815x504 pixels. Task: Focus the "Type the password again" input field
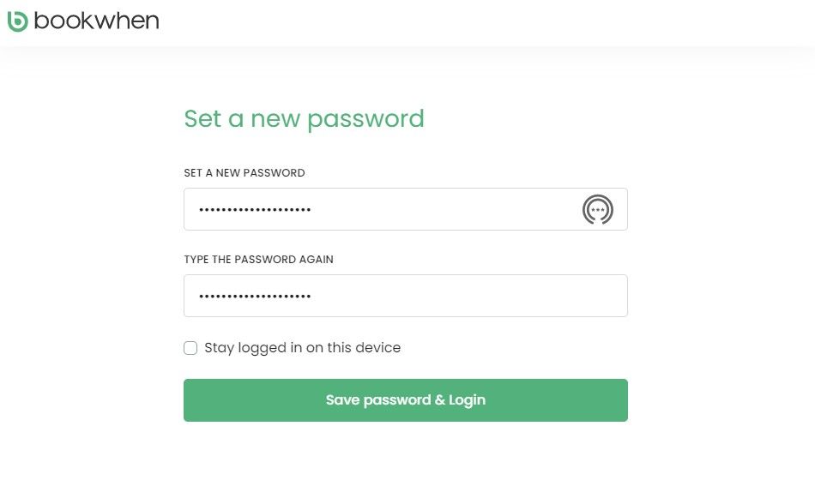406,296
